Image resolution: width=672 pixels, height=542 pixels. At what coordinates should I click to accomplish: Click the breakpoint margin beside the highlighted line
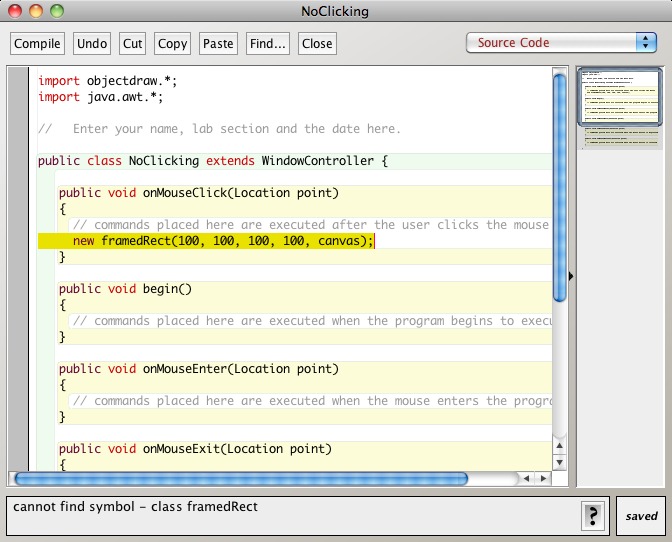[19, 241]
